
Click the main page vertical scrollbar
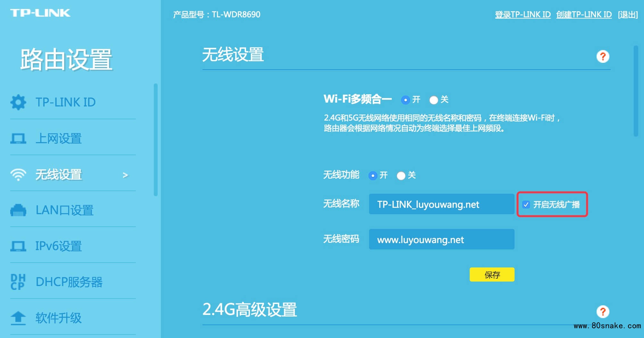pyautogui.click(x=636, y=91)
